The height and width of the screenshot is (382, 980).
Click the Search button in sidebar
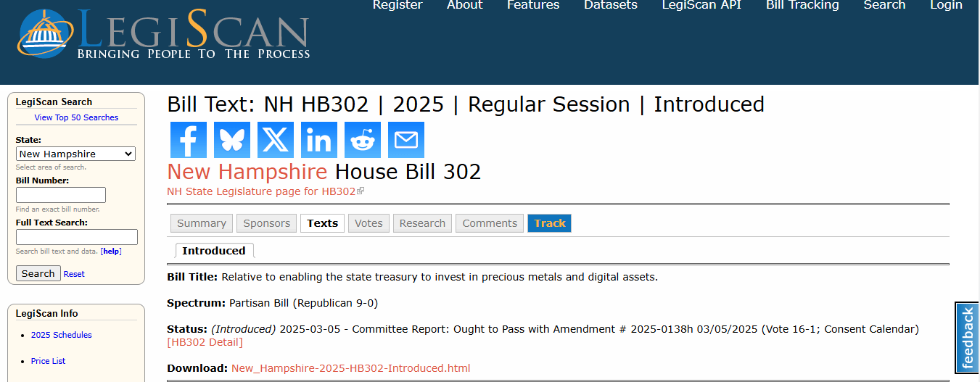pyautogui.click(x=38, y=273)
